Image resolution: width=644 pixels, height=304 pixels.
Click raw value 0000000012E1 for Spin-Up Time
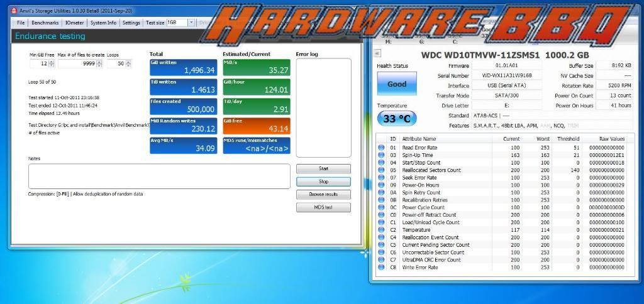pyautogui.click(x=607, y=155)
